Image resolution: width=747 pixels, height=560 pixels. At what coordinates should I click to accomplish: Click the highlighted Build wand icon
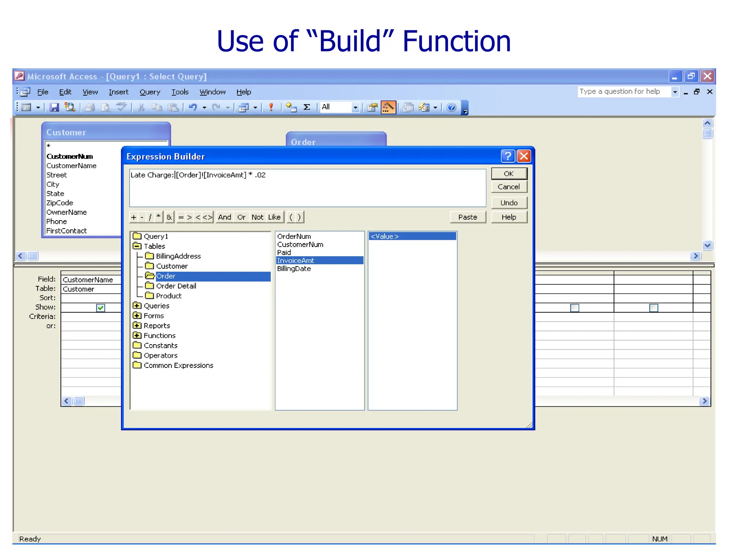pos(388,107)
